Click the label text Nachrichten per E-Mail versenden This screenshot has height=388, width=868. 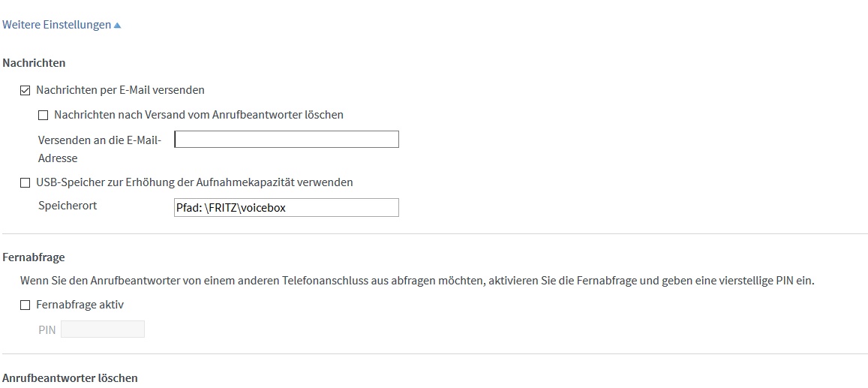point(120,89)
